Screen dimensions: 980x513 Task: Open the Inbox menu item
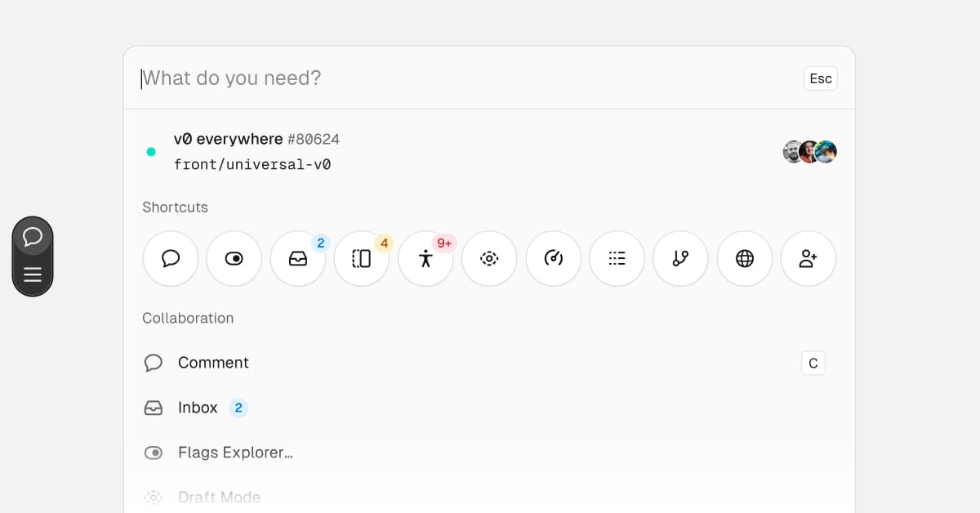pyautogui.click(x=198, y=408)
